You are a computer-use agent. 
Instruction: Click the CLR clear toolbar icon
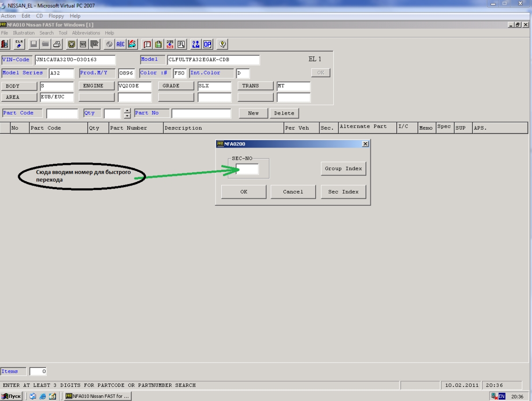[19, 44]
